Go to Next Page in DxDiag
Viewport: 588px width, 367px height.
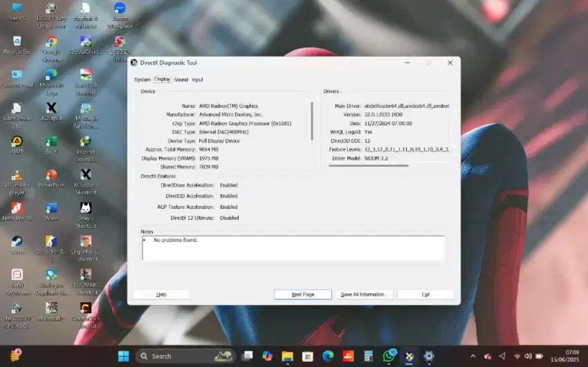tap(303, 294)
